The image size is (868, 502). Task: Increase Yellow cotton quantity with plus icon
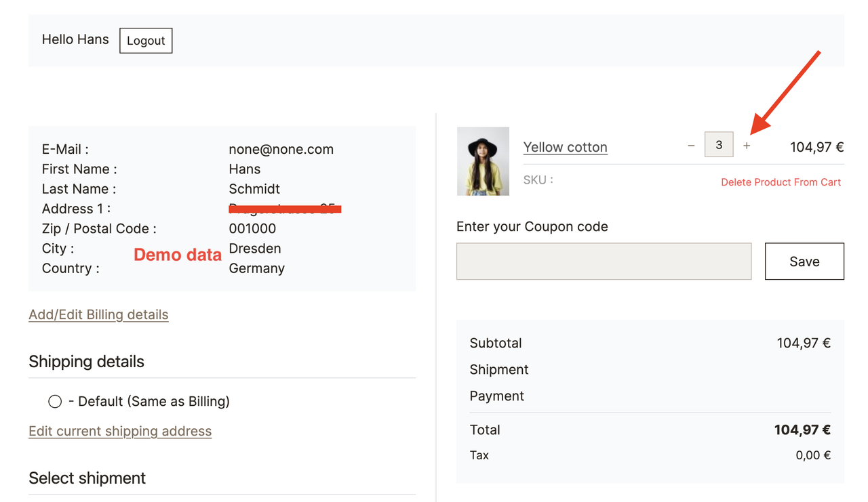(x=747, y=146)
